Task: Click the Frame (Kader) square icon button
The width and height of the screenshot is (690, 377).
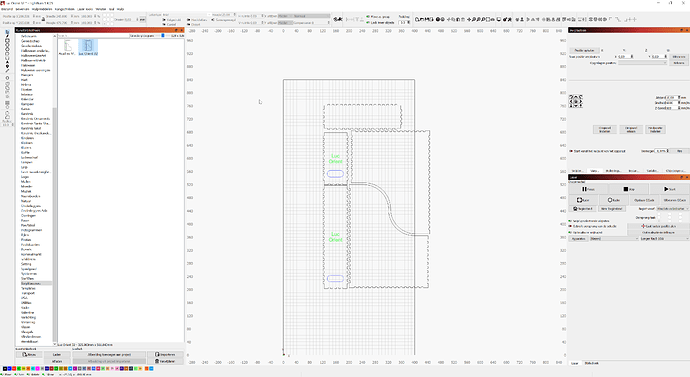Action: tap(583, 200)
